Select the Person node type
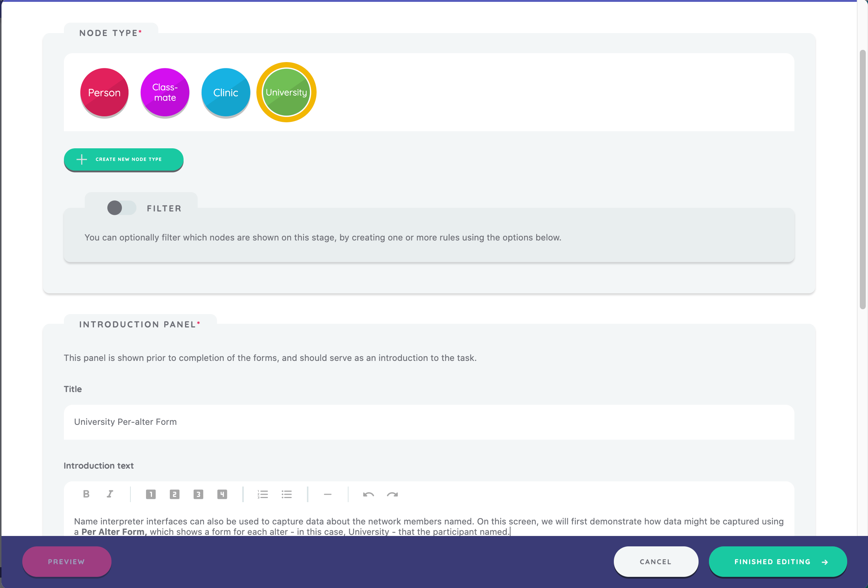 (104, 92)
